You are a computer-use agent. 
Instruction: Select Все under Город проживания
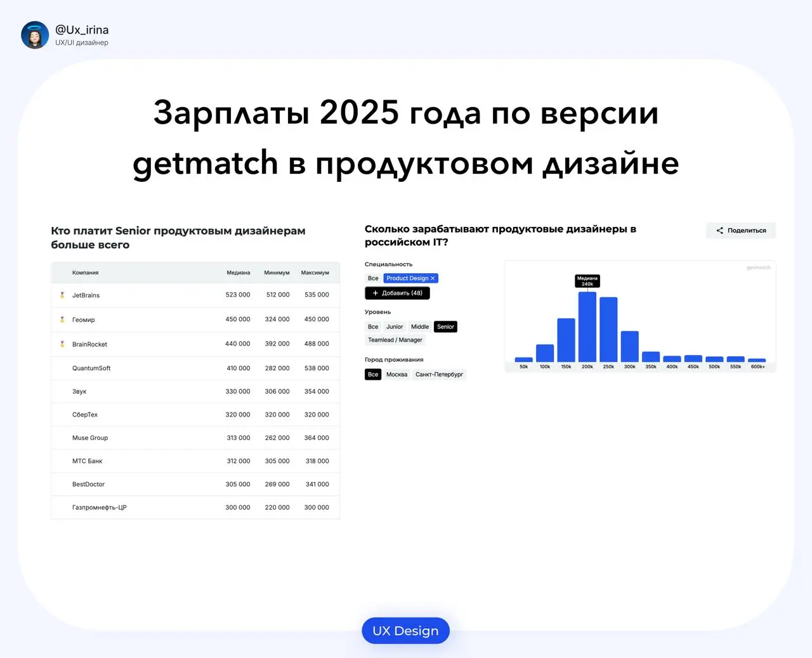click(373, 375)
